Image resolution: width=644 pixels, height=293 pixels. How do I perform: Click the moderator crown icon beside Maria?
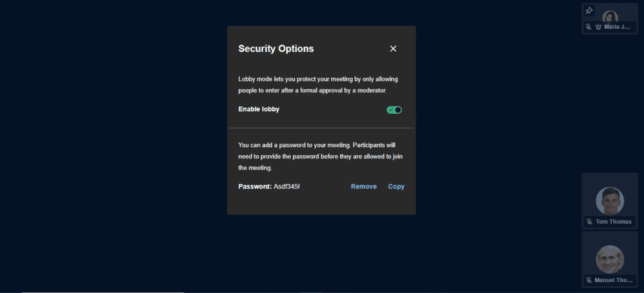click(x=598, y=26)
